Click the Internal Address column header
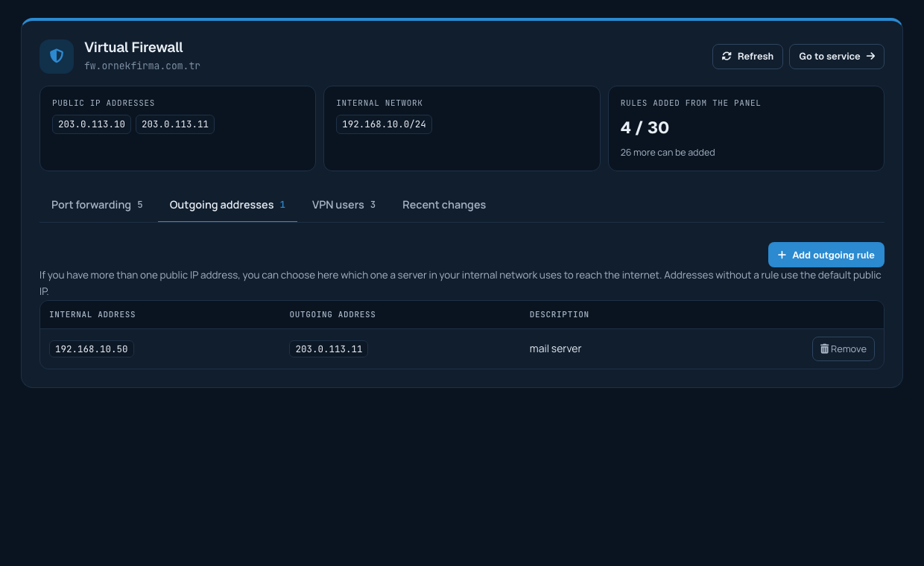This screenshot has height=566, width=924. 92,314
